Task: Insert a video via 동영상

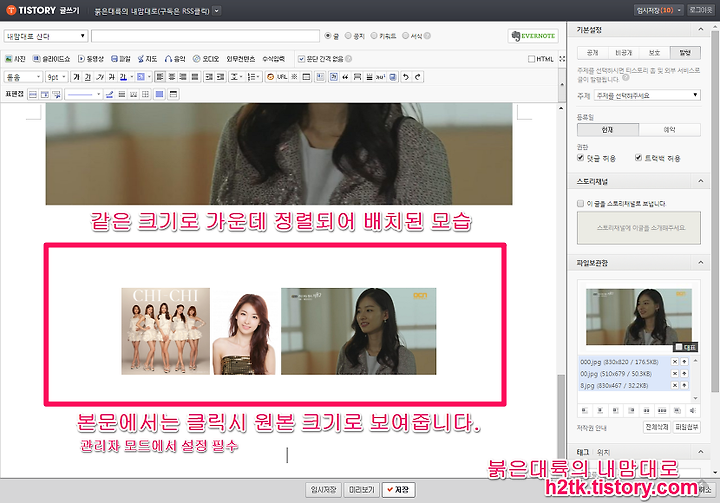Action: coord(90,59)
